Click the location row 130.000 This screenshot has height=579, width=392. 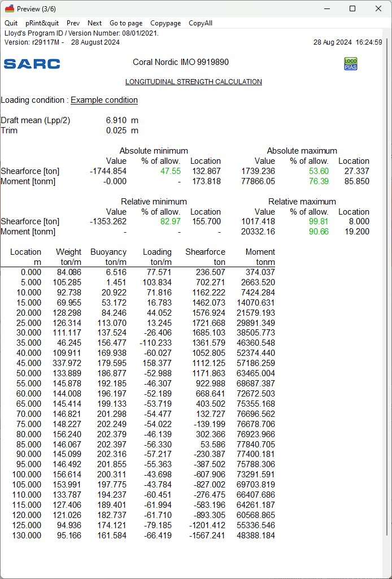tap(27, 536)
